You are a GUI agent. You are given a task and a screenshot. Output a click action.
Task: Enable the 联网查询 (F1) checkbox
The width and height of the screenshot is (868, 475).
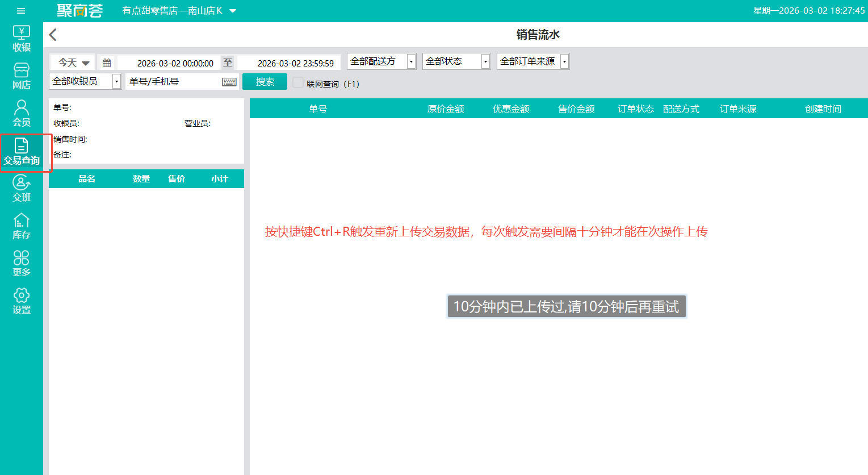coord(298,83)
